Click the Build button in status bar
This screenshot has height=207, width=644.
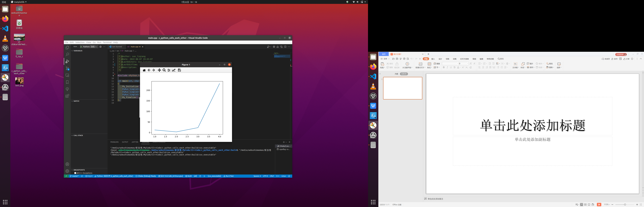coord(188,176)
